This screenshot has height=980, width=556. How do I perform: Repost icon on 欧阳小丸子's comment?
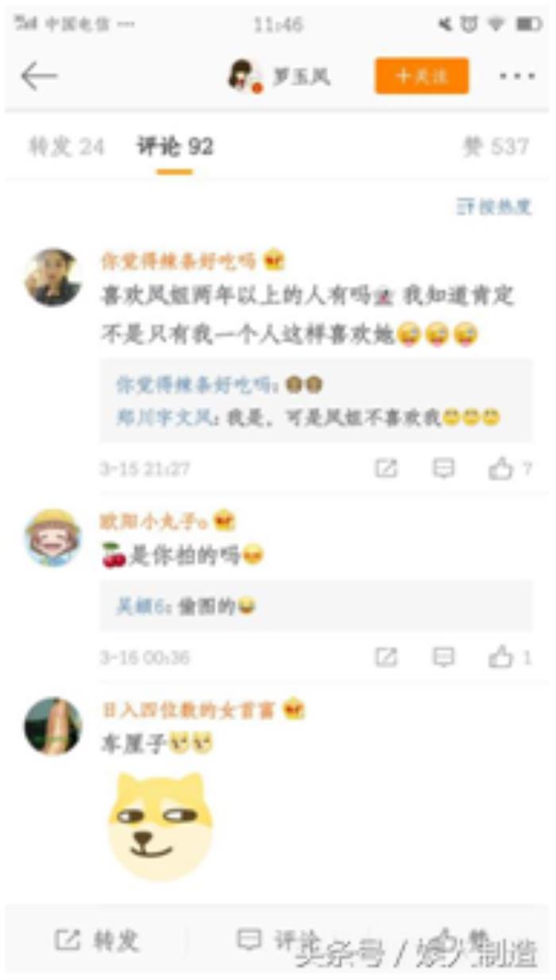coord(386,657)
